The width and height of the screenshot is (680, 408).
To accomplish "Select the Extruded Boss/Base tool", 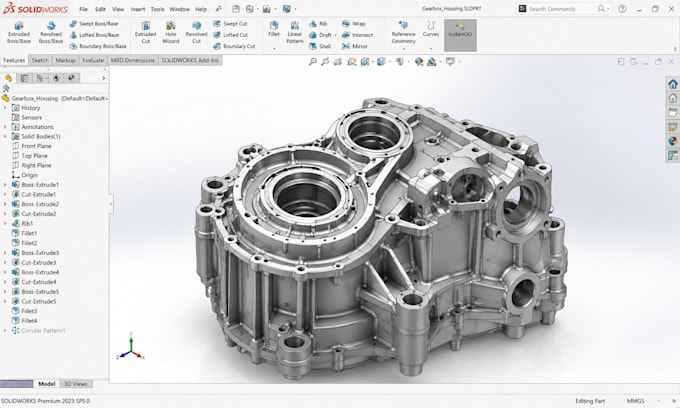I will pyautogui.click(x=19, y=32).
